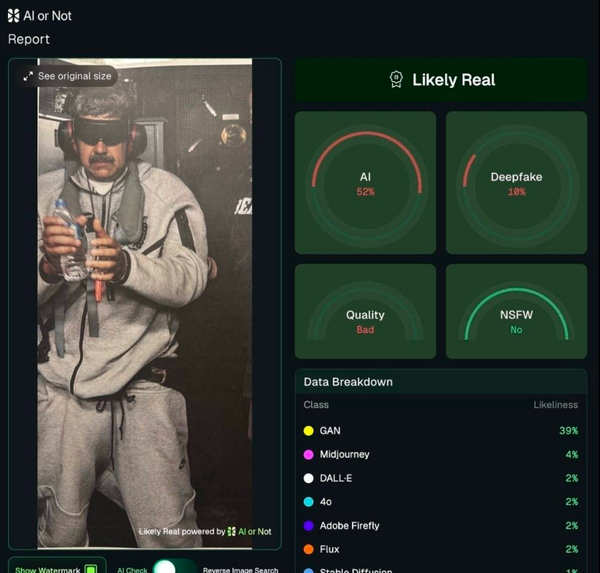Click the purple Adobe Firefly dot

click(308, 526)
